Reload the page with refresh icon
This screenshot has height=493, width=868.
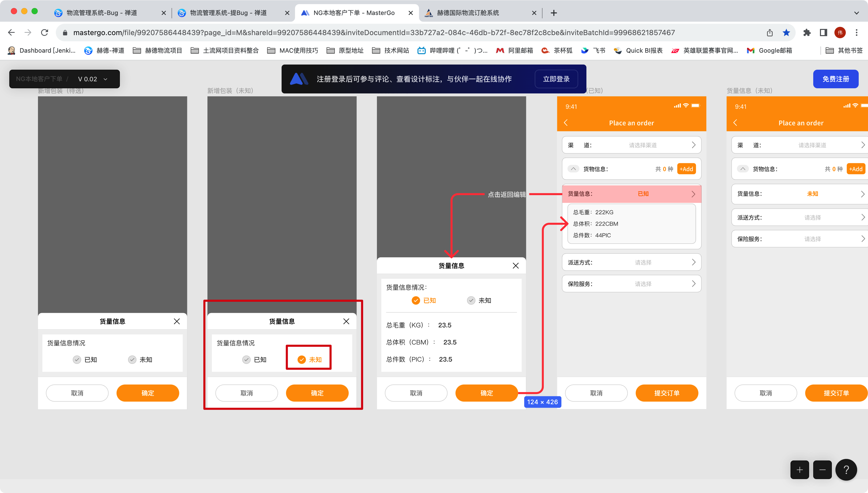[x=44, y=33]
